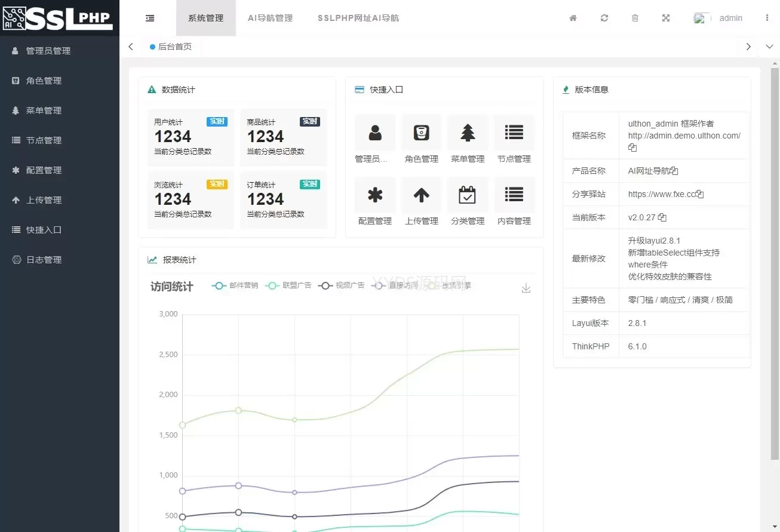Enter fullscreen using the expand icon

(x=666, y=18)
